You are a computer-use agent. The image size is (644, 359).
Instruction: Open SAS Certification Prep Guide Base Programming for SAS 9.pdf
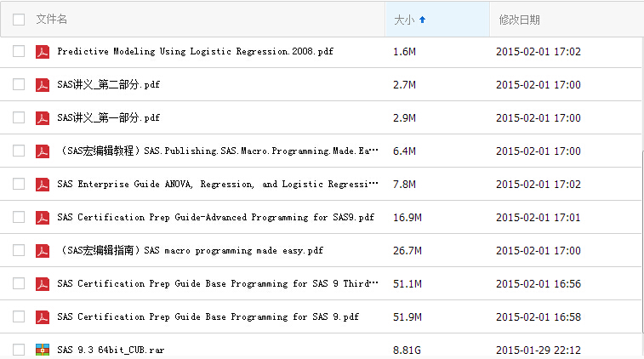point(208,316)
